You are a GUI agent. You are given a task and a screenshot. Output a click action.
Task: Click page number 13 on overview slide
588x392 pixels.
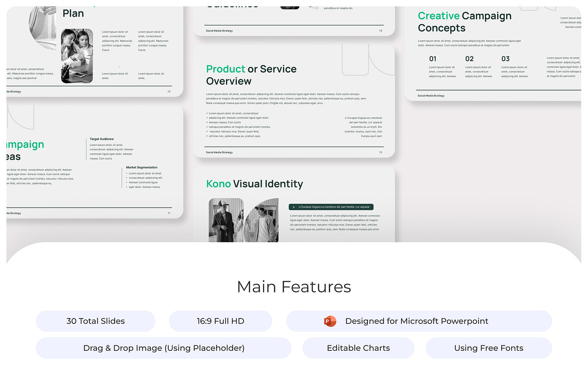pyautogui.click(x=381, y=152)
